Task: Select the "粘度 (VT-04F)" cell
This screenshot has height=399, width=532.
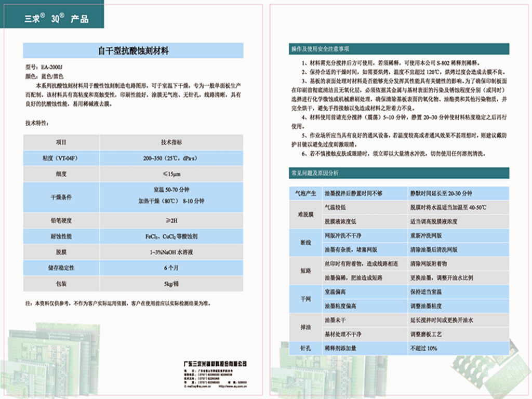Action: (x=61, y=158)
